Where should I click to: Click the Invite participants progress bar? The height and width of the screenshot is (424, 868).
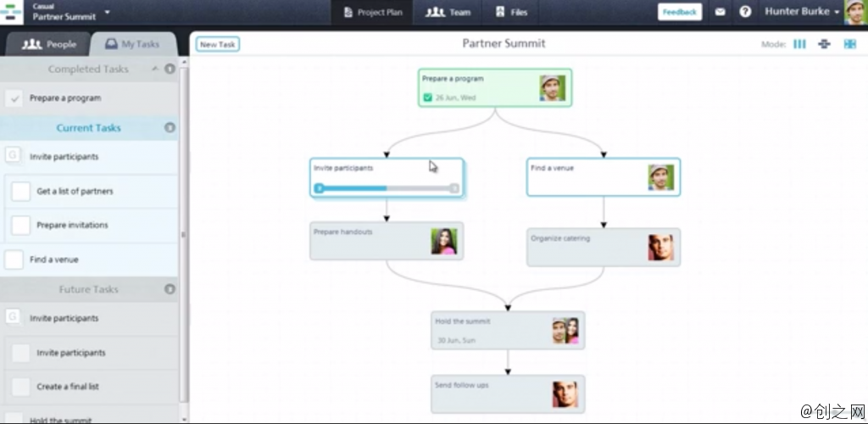[387, 188]
